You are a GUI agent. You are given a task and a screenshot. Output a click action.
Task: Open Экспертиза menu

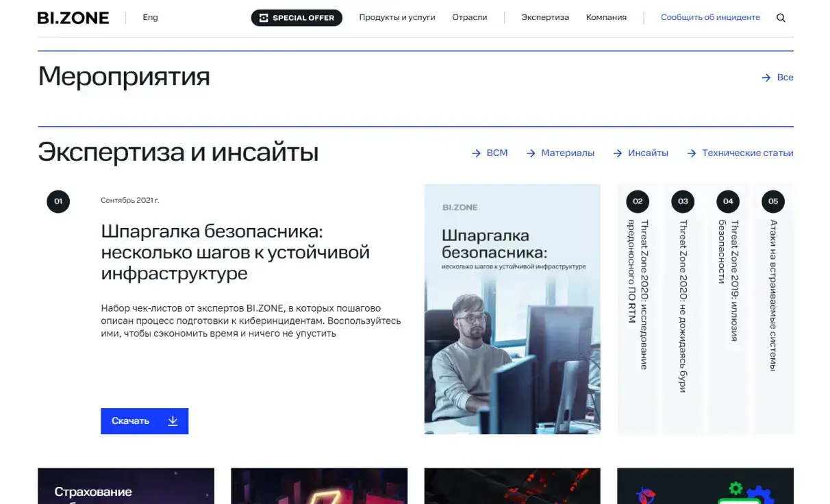pos(545,17)
